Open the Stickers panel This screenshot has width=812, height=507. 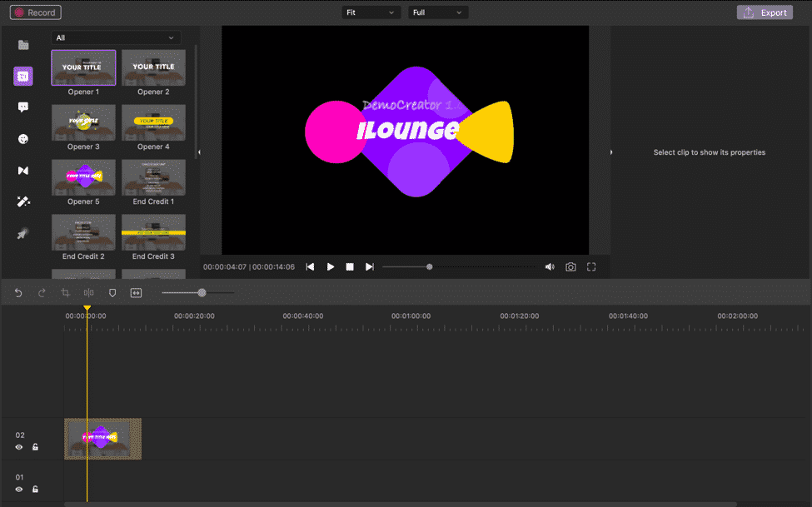(x=23, y=138)
